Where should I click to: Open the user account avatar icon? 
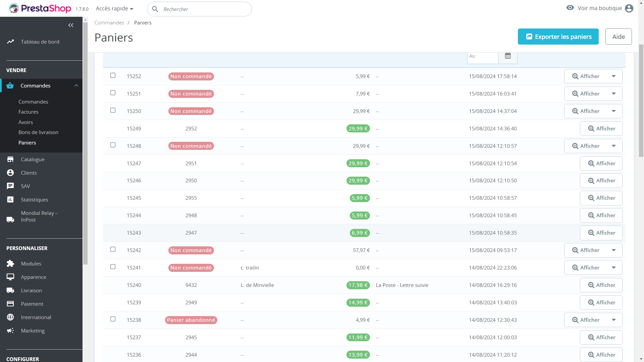(x=629, y=8)
